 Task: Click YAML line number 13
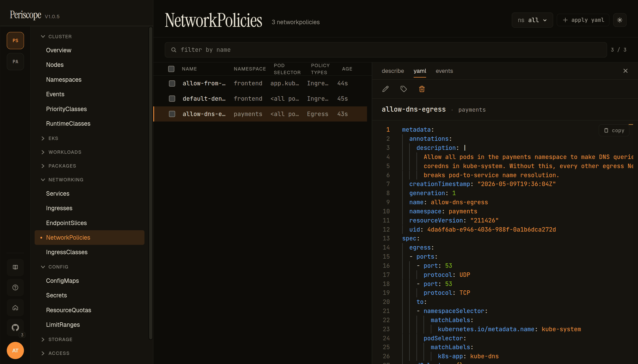click(x=386, y=238)
